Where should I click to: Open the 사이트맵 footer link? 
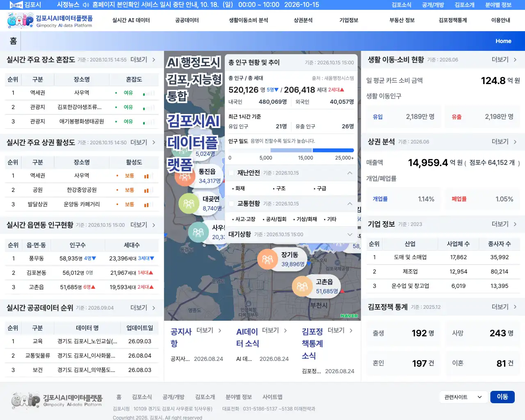(272, 397)
